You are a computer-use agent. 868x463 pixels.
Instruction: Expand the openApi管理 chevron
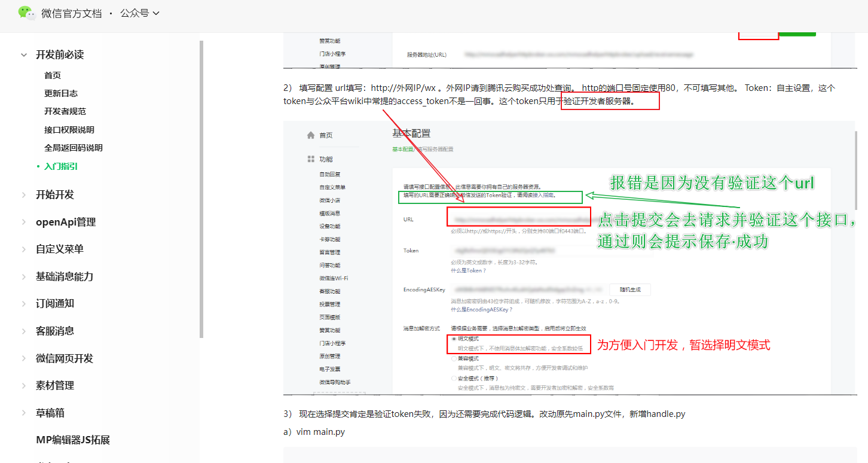pos(24,222)
